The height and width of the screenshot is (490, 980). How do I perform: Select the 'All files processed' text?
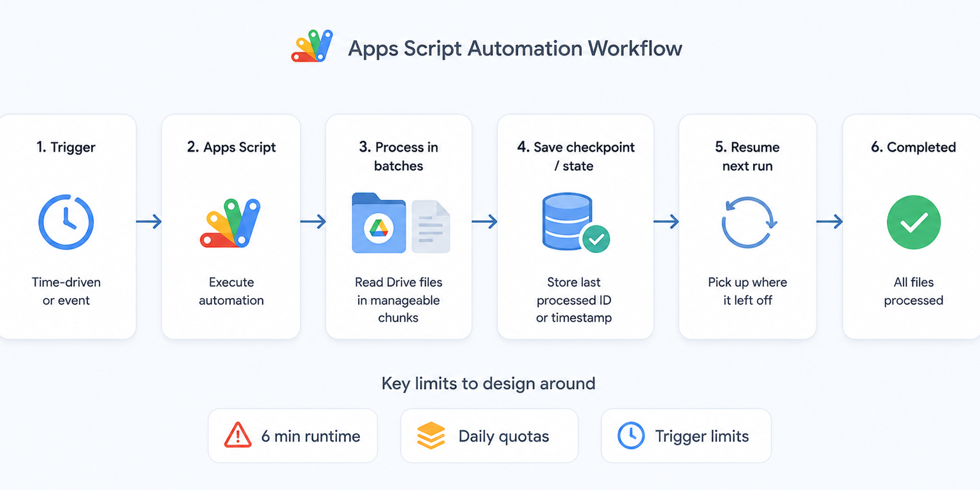(x=914, y=291)
